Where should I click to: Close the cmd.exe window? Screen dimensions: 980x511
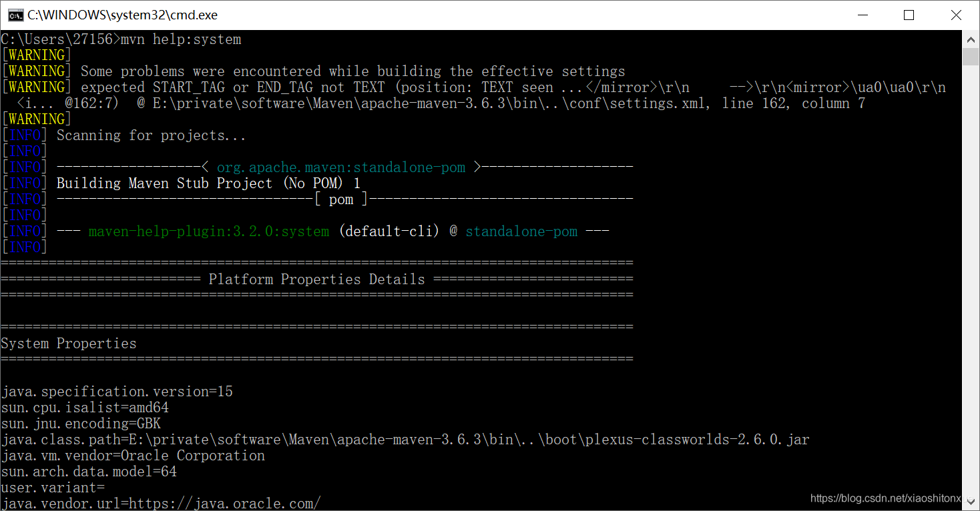956,15
